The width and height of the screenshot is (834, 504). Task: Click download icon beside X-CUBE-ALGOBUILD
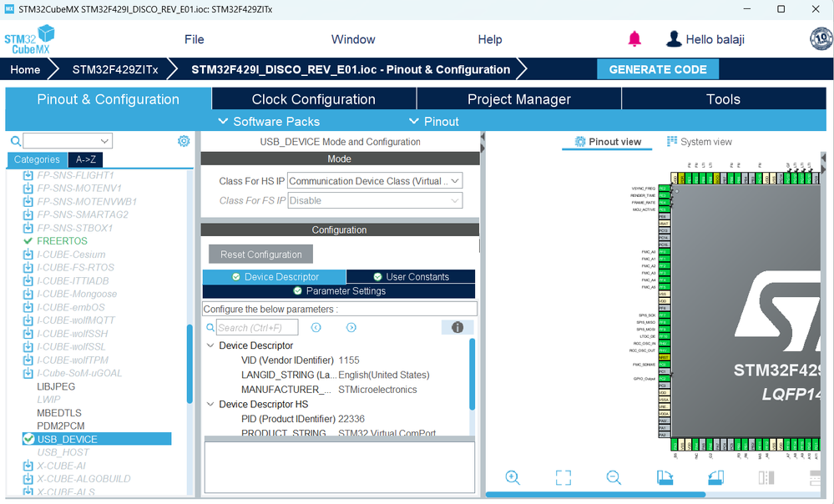pyautogui.click(x=28, y=478)
